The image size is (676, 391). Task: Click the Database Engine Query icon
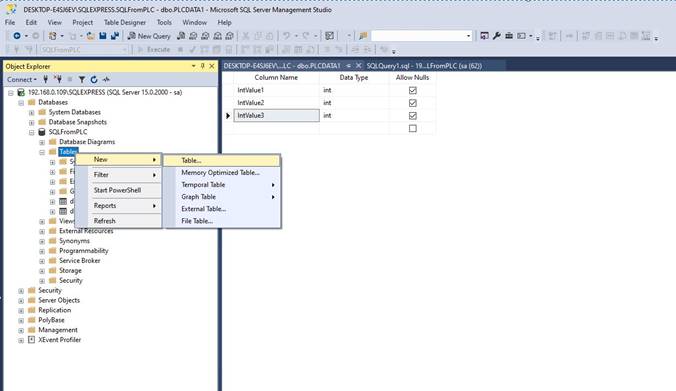coord(181,36)
